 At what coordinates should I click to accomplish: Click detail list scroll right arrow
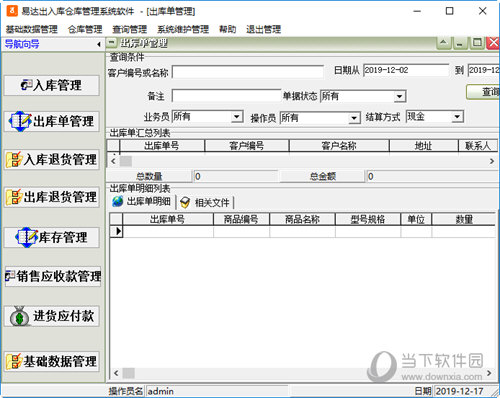point(489,373)
